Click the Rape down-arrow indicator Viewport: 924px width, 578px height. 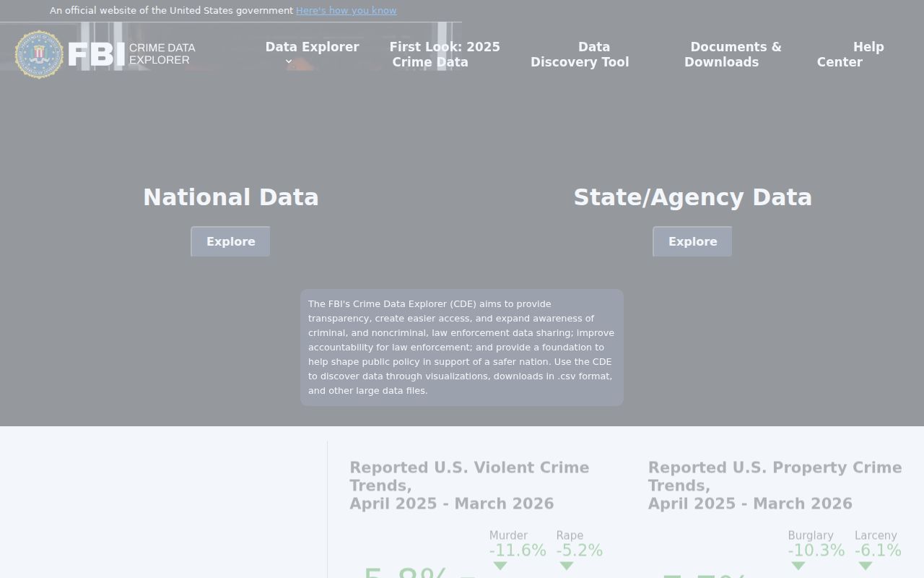(x=567, y=566)
